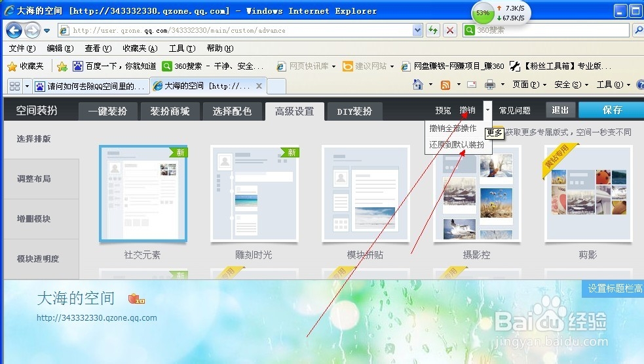Choose the 社交元素 layout thumbnail
The height and width of the screenshot is (364, 644).
pyautogui.click(x=143, y=193)
